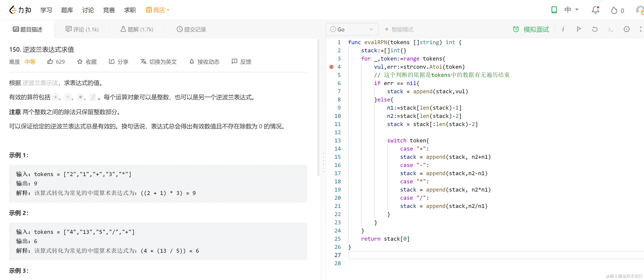Open the 中 site language dropdown
The height and width of the screenshot is (280, 644).
pos(571,10)
